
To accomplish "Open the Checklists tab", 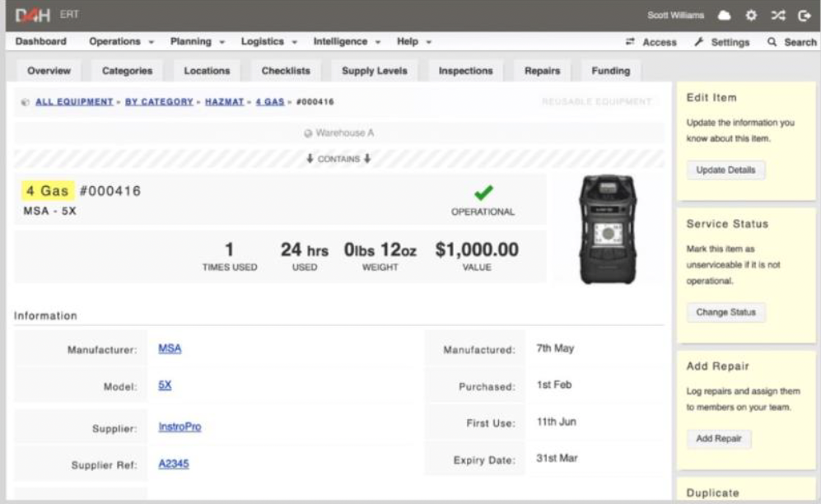I will click(286, 71).
